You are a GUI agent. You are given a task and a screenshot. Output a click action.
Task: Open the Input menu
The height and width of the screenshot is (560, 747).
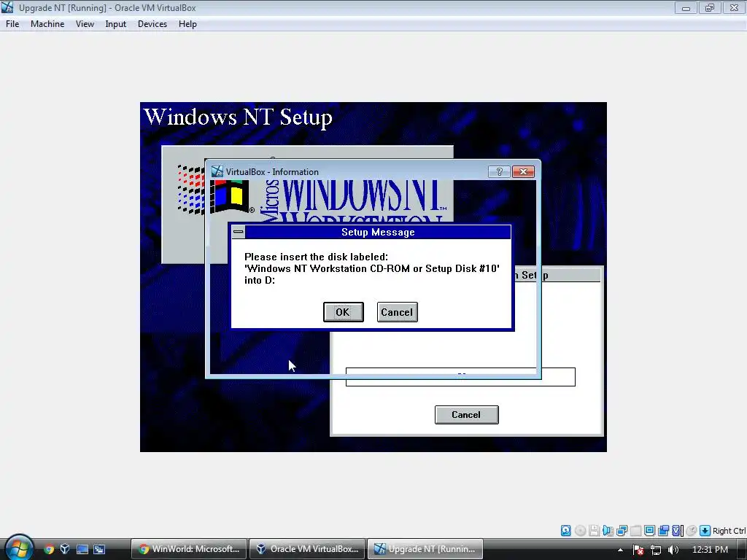(x=116, y=24)
